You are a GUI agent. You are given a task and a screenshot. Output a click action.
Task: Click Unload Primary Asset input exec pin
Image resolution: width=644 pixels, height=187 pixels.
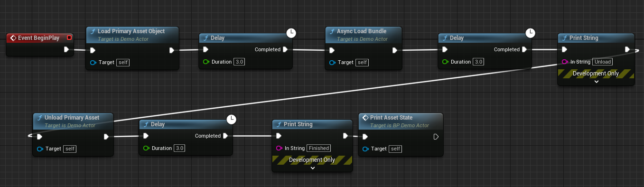click(x=40, y=137)
